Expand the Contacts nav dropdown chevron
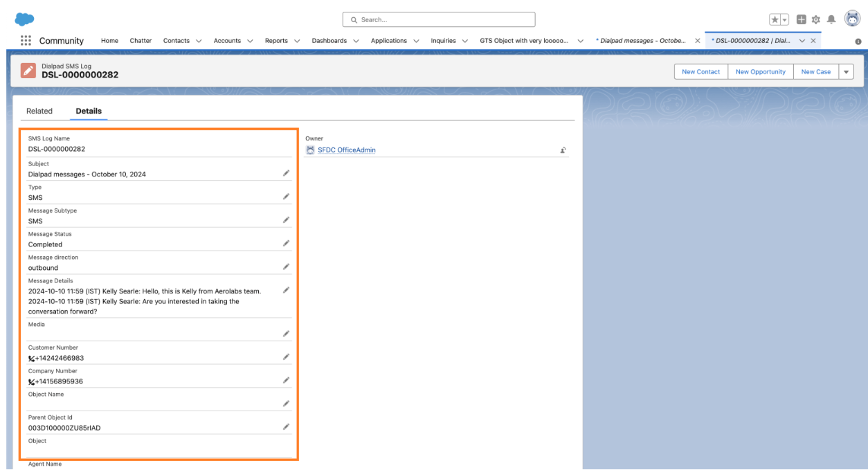 pyautogui.click(x=199, y=41)
